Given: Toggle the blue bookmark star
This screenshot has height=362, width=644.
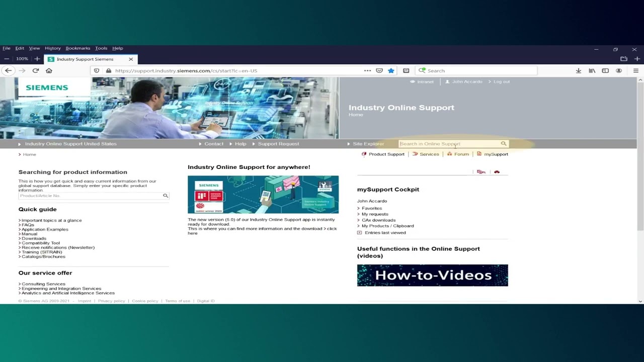Looking at the screenshot, I should [x=391, y=71].
